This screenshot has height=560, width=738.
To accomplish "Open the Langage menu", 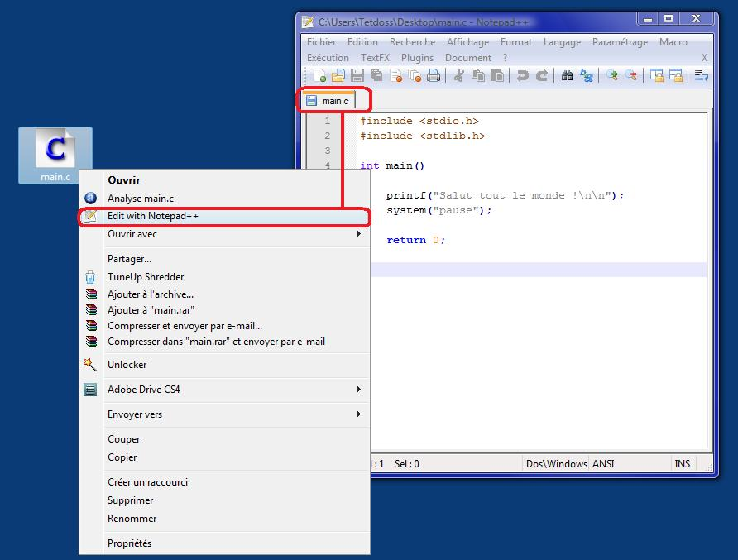I will (562, 42).
